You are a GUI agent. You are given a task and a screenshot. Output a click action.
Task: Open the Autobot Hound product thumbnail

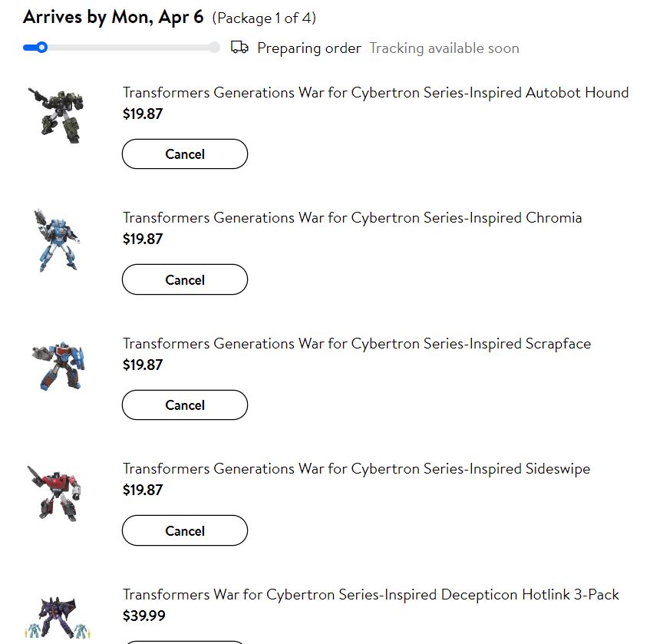55,112
